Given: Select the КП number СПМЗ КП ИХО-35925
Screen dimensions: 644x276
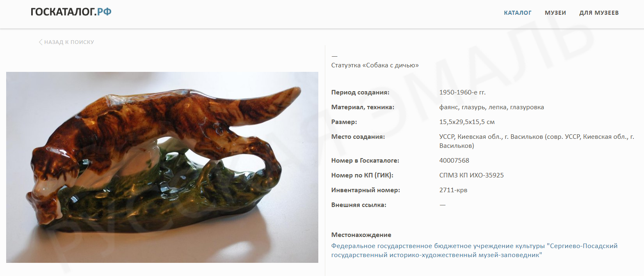Looking at the screenshot, I should click(471, 175).
